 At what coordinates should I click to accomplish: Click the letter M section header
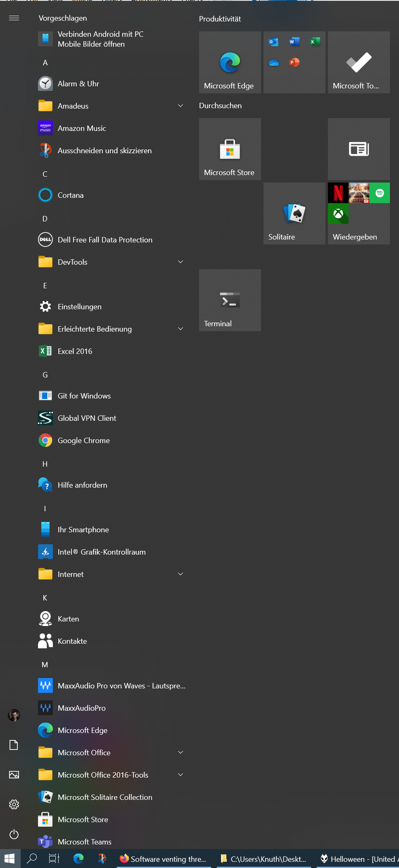coord(45,665)
